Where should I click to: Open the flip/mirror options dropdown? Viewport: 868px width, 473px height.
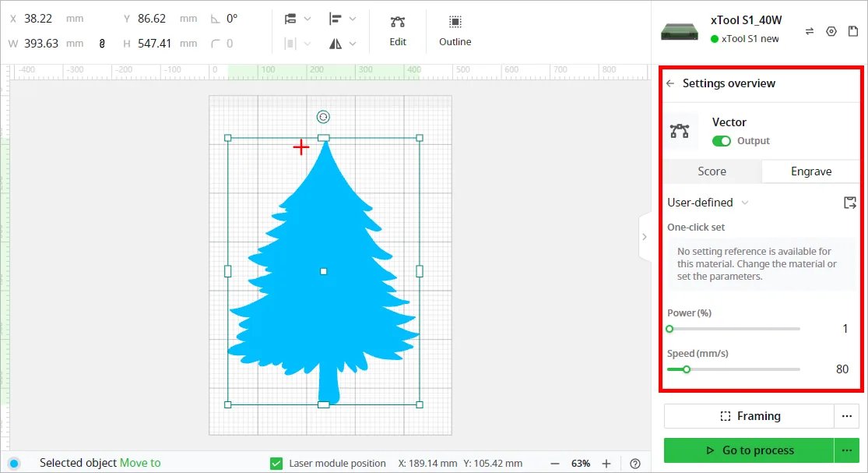[342, 44]
